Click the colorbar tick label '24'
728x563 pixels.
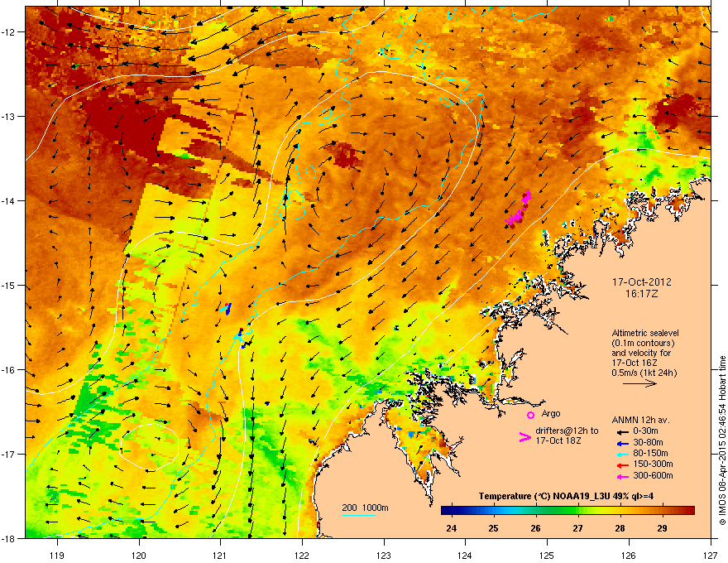(451, 528)
